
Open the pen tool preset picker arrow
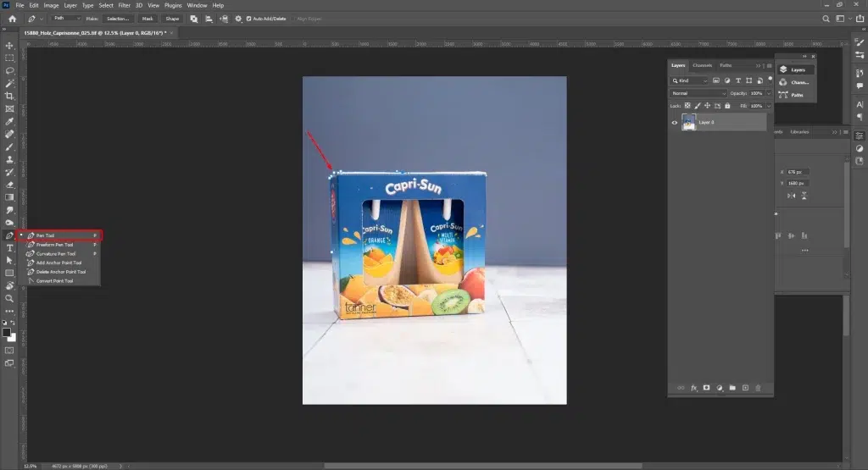pos(42,19)
